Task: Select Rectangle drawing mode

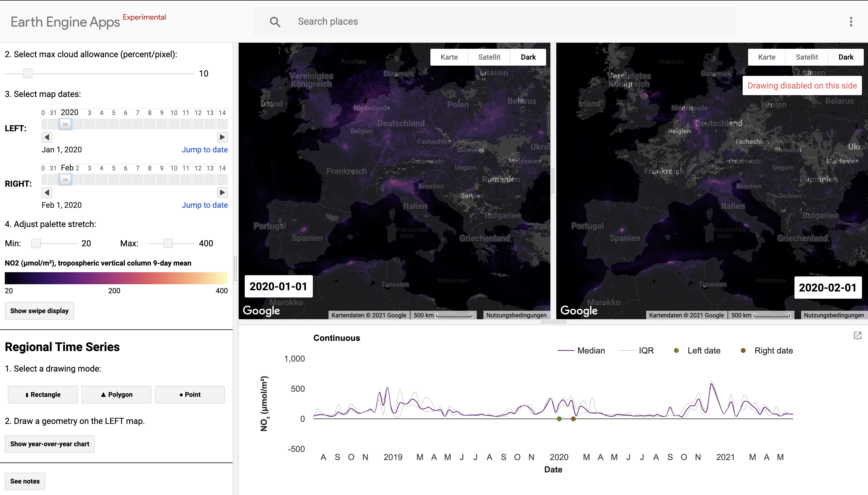Action: 43,394
